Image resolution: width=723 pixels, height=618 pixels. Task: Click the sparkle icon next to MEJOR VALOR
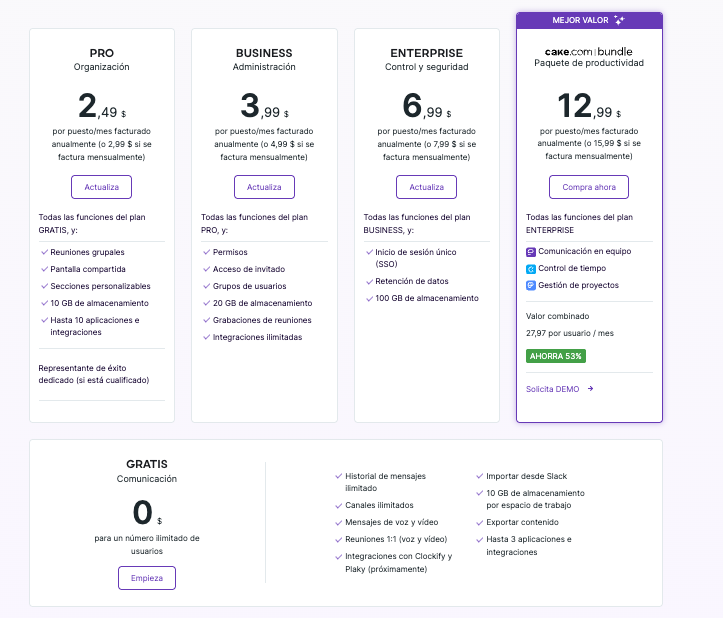619,20
